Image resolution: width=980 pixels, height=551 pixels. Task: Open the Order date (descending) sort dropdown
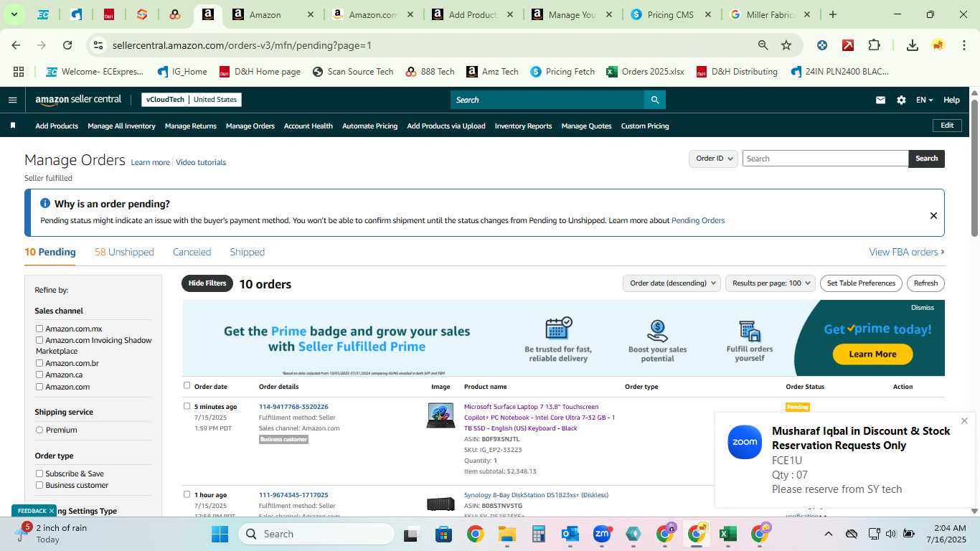tap(672, 283)
